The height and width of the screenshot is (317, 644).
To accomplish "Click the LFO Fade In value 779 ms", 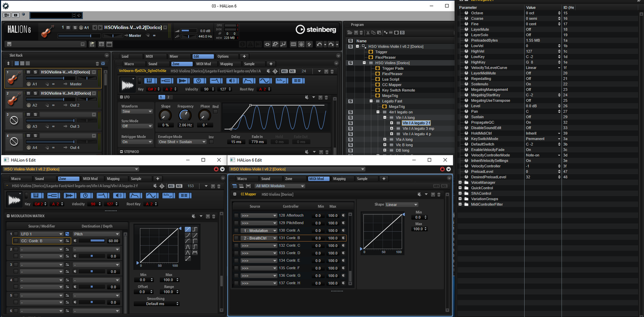I will [258, 142].
